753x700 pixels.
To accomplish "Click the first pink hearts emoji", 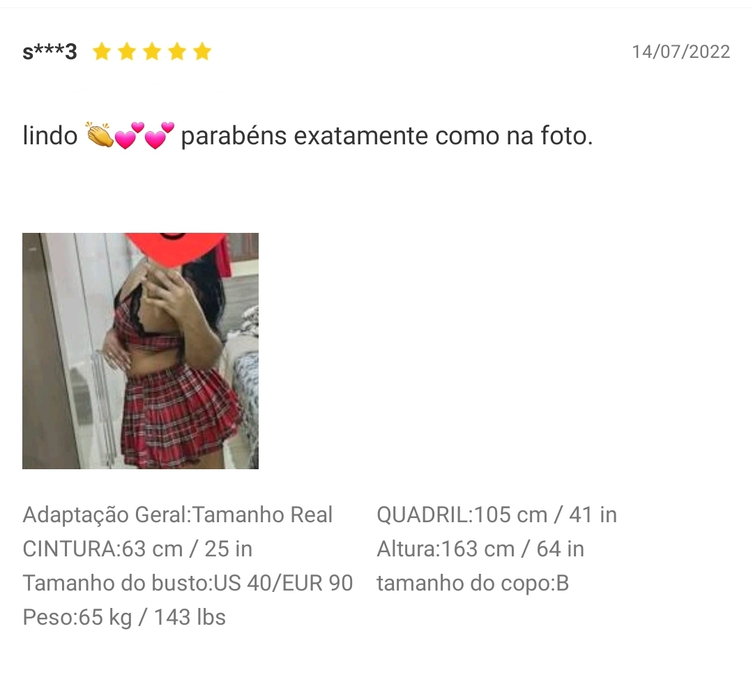I will [130, 135].
